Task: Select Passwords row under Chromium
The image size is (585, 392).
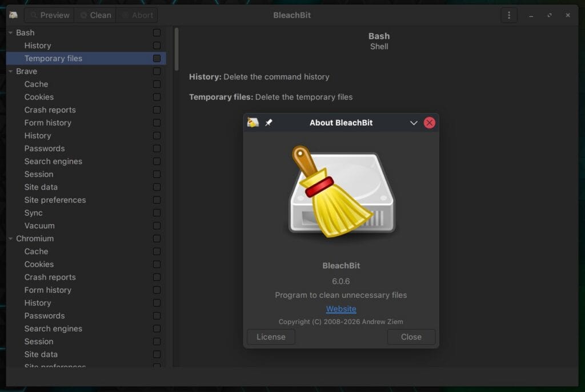Action: tap(86, 316)
